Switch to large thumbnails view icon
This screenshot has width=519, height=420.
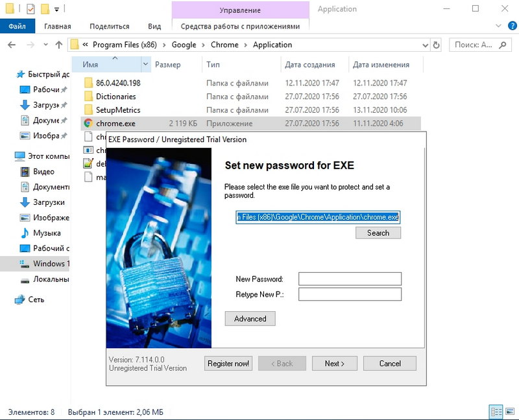[x=510, y=412]
